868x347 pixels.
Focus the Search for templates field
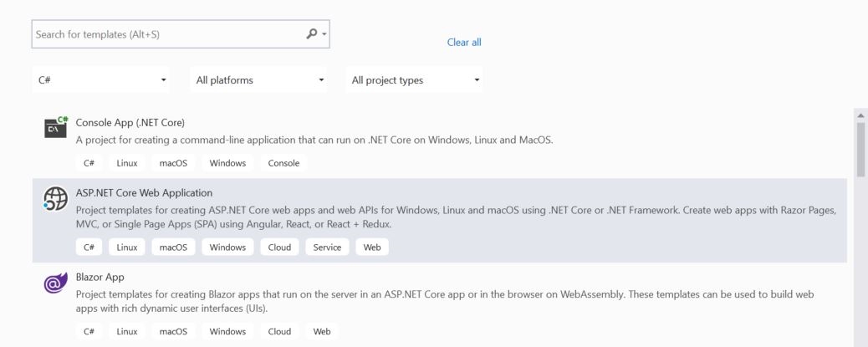pyautogui.click(x=181, y=33)
